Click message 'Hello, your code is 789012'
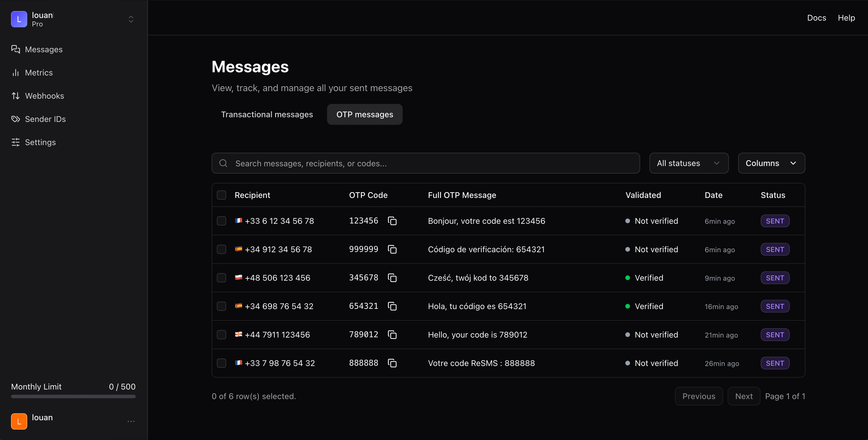This screenshot has width=868, height=440. coord(477,335)
